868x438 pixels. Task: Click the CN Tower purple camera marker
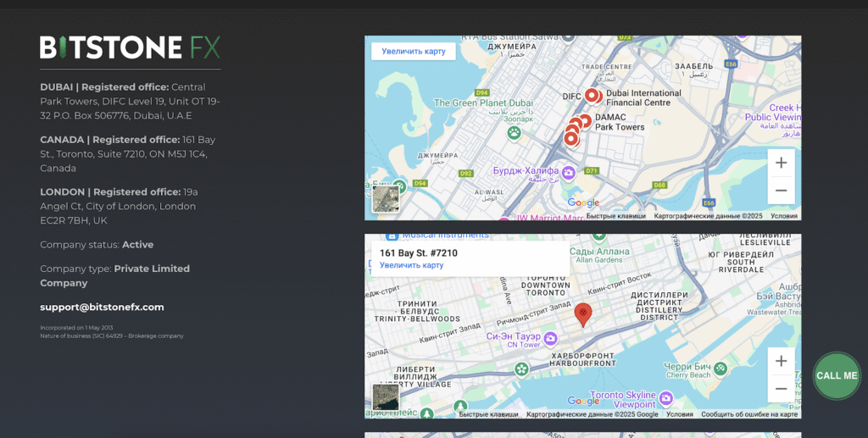[x=549, y=338]
